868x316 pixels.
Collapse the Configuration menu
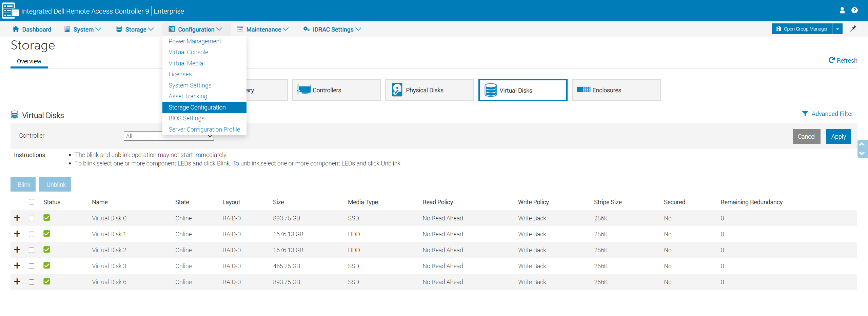click(x=196, y=29)
